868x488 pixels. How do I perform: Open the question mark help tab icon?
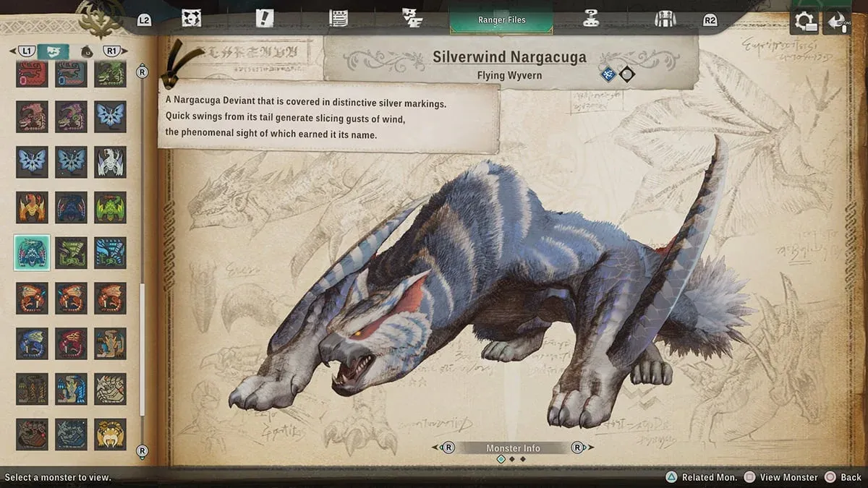(590, 19)
